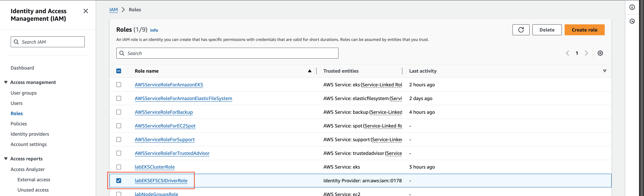
Task: Click magnifier icon in Search IAM box
Action: click(x=16, y=42)
